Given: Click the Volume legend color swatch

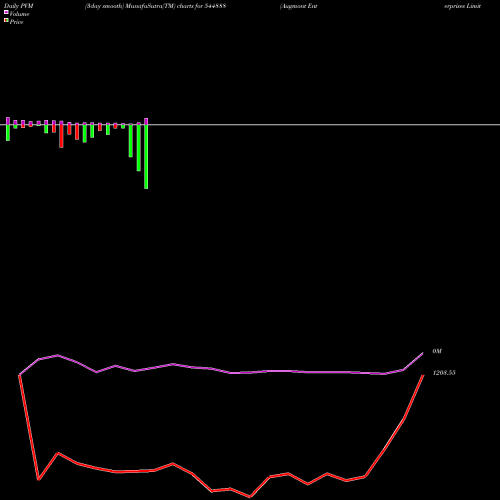Looking at the screenshot, I should (6, 13).
